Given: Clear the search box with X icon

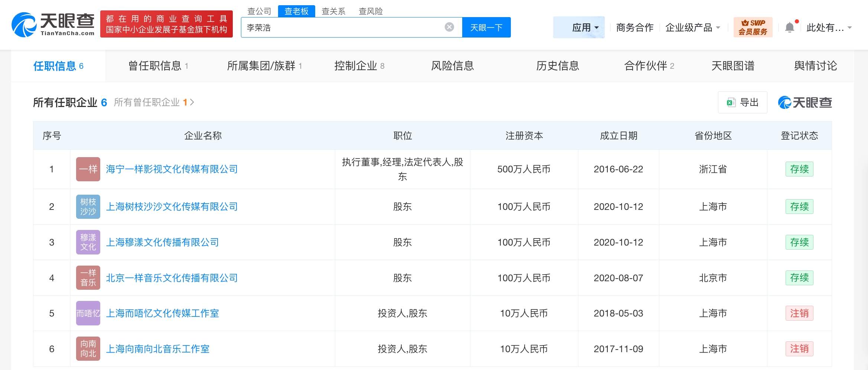Looking at the screenshot, I should 449,27.
